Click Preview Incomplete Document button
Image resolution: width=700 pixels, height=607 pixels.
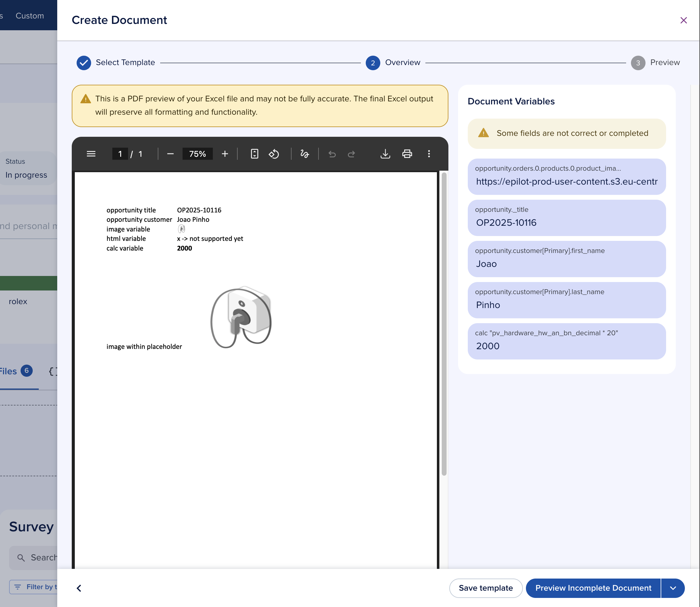point(593,588)
